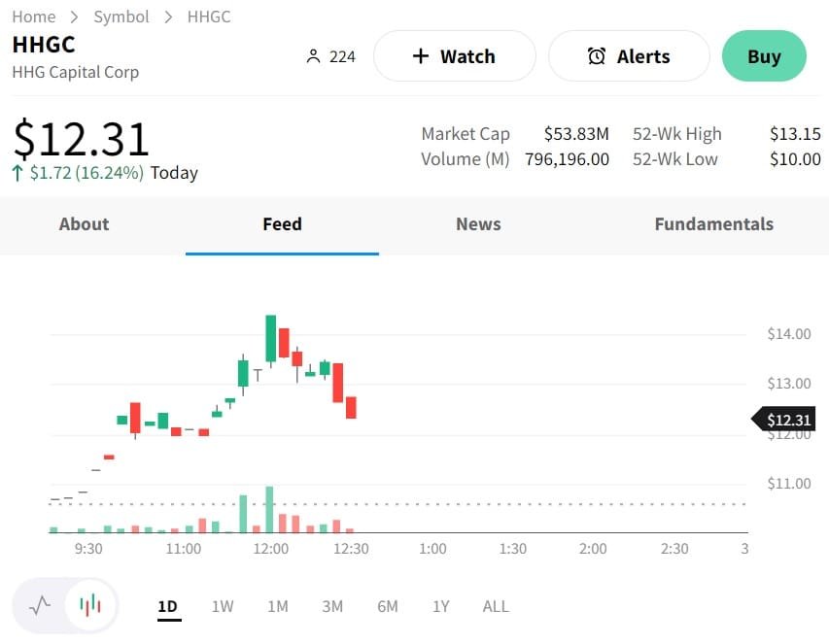The height and width of the screenshot is (644, 829).
Task: Open the Fundamentals tab
Action: [713, 224]
